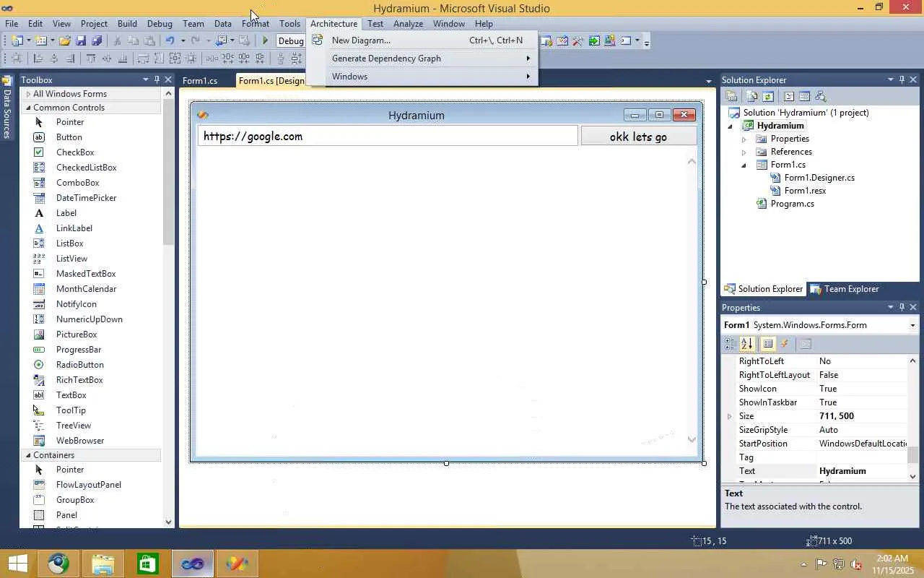
Task: Switch to the Team Explorer tab
Action: pyautogui.click(x=844, y=289)
